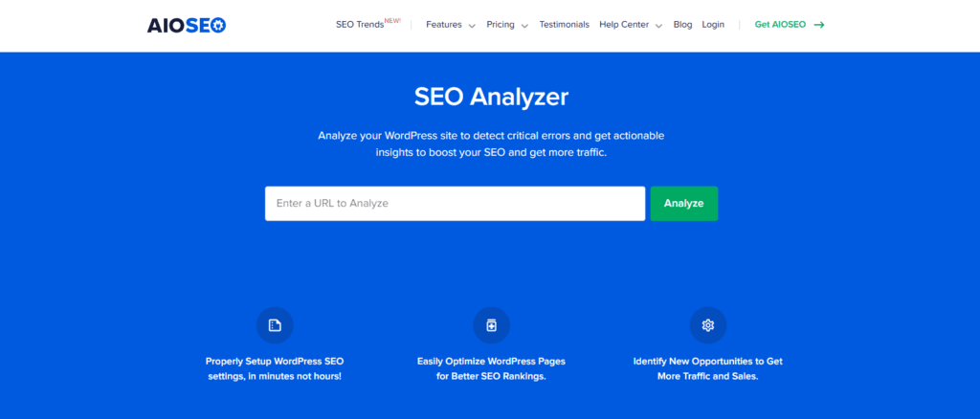The width and height of the screenshot is (980, 419).
Task: Open the Help Center menu label
Action: pos(624,25)
